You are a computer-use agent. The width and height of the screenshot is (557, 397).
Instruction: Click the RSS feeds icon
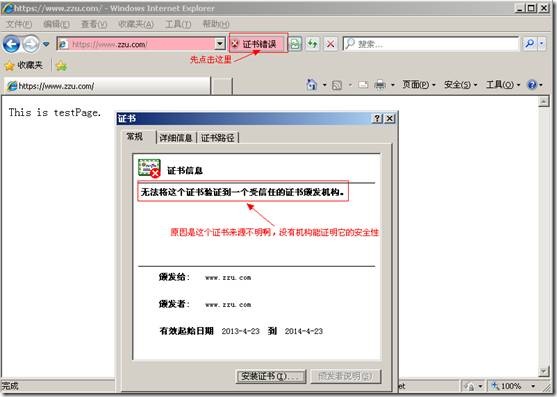coord(337,85)
